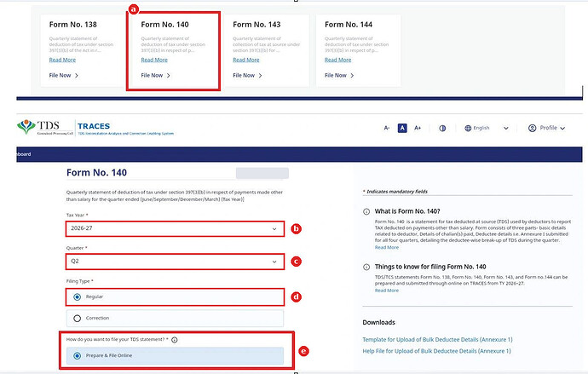
Task: Click Read More on Form No. 144 card
Action: tap(337, 60)
